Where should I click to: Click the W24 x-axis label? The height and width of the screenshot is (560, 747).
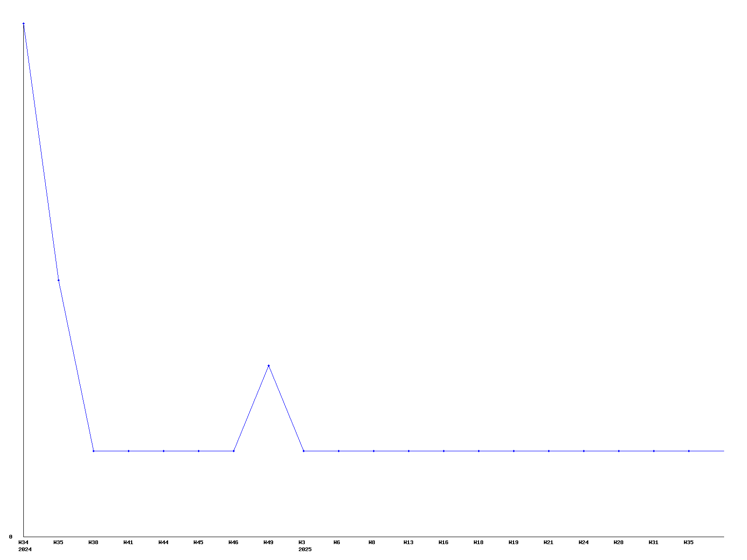[584, 542]
